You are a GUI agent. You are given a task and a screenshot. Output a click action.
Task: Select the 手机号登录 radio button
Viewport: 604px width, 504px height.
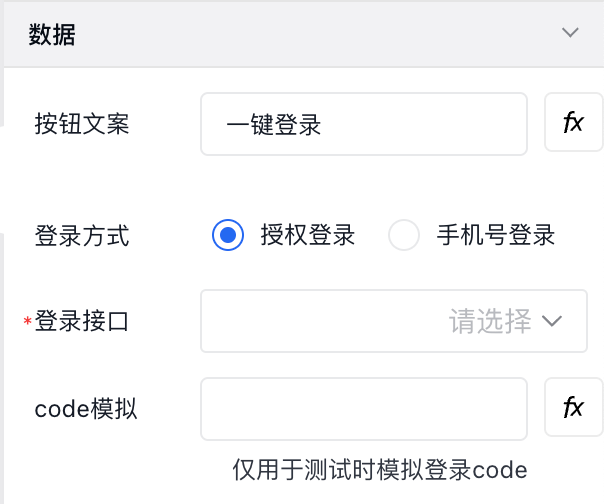(x=403, y=236)
